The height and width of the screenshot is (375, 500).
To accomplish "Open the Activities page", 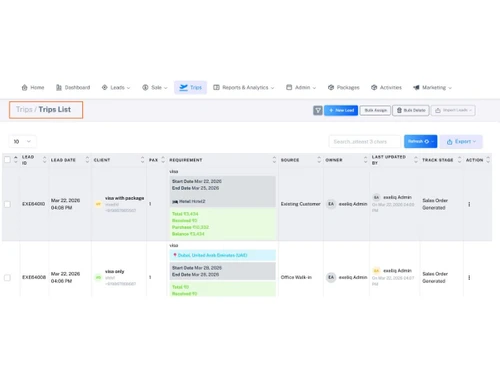I will pos(386,88).
